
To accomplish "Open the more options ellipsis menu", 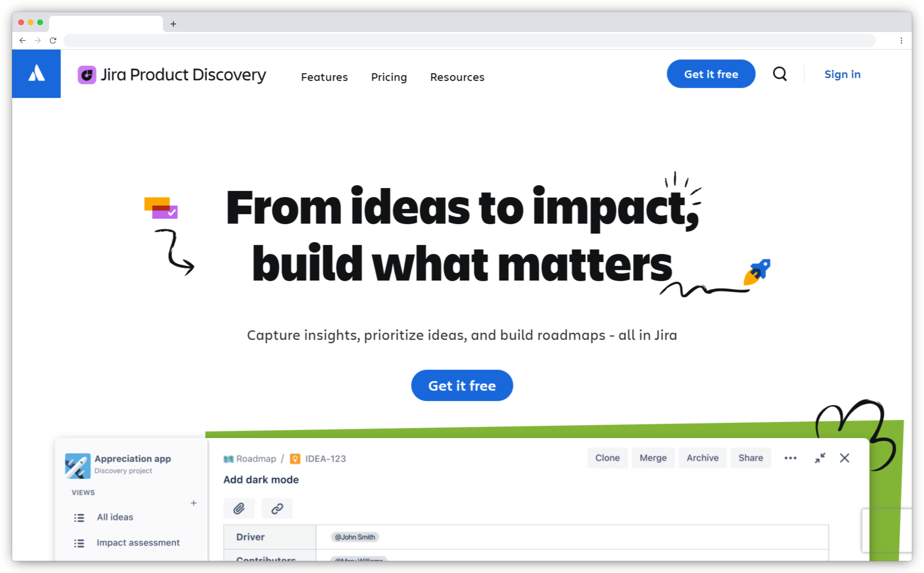I will pos(790,458).
